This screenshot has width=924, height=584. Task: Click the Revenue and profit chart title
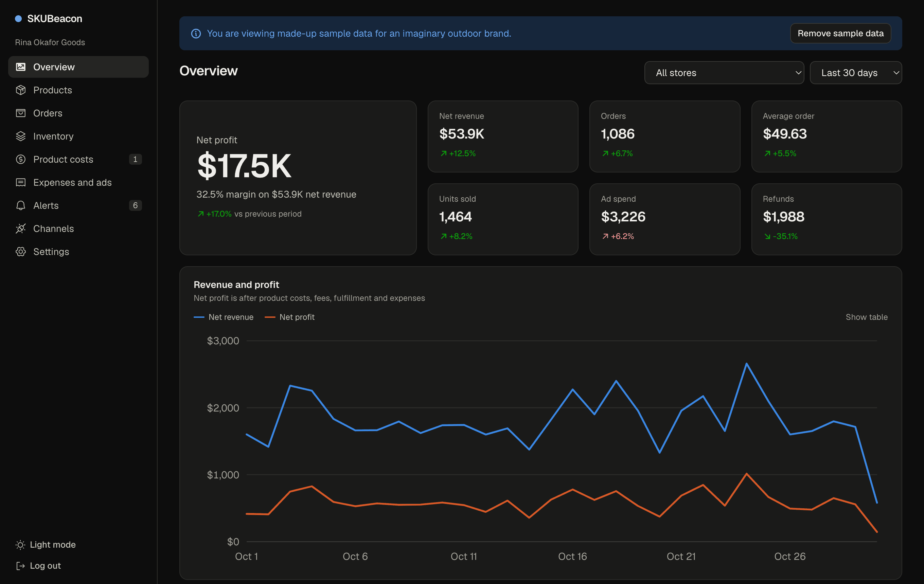pyautogui.click(x=236, y=285)
